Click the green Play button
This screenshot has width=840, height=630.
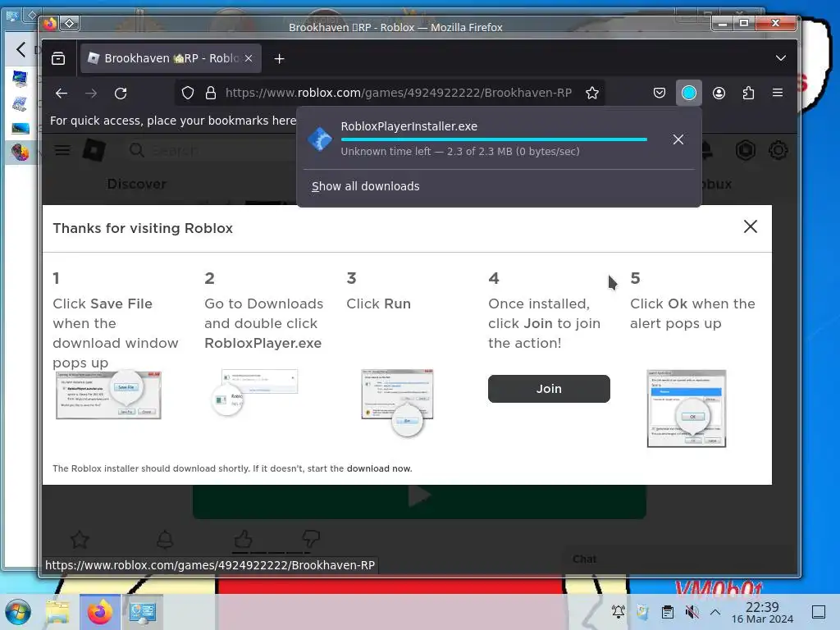coord(419,501)
